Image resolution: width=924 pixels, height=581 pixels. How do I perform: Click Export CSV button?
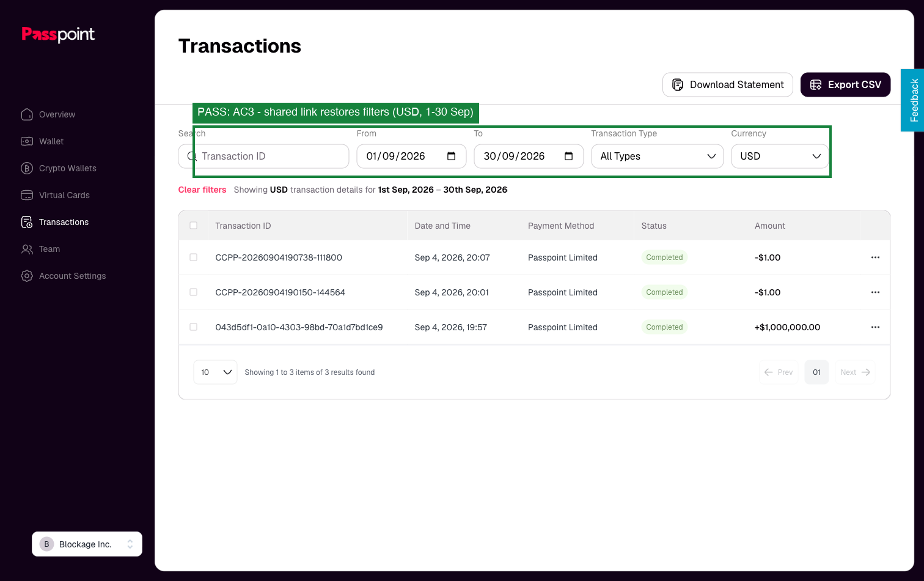pyautogui.click(x=846, y=85)
